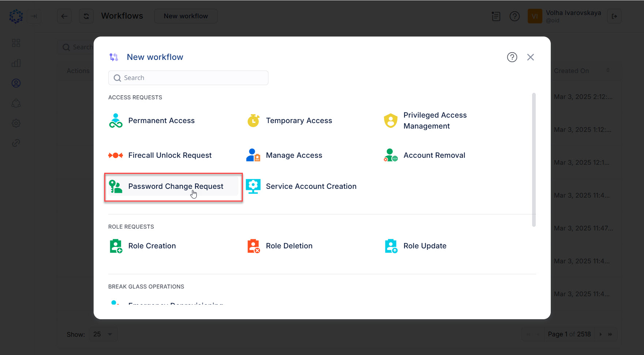Click the analytics bar chart sidebar icon
Screen dimensions: 644x355
[16, 62]
